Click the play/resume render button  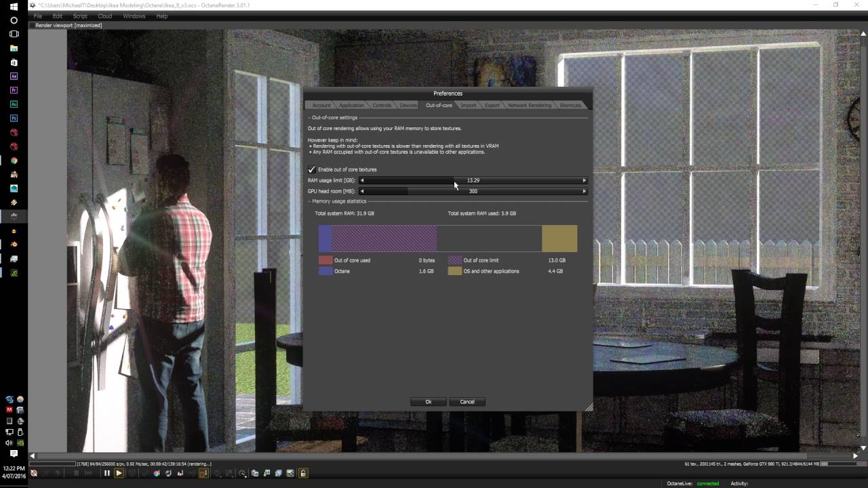click(x=119, y=473)
